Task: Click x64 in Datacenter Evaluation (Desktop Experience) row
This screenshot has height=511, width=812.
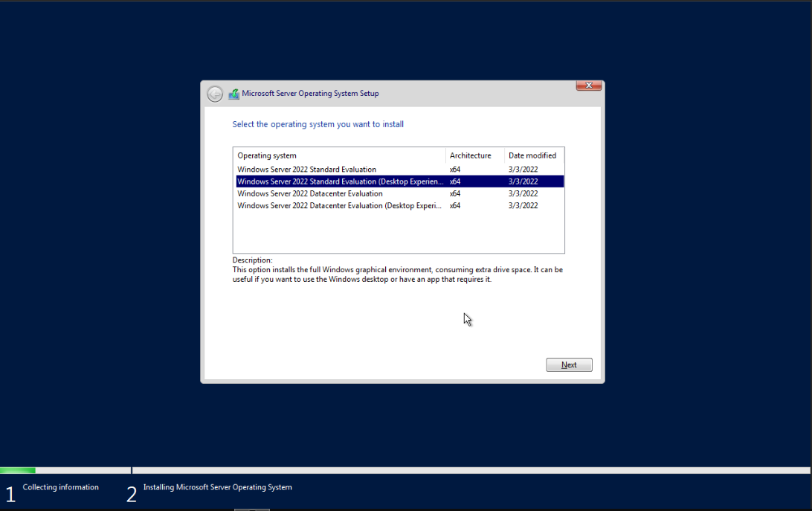Action: pyautogui.click(x=455, y=205)
